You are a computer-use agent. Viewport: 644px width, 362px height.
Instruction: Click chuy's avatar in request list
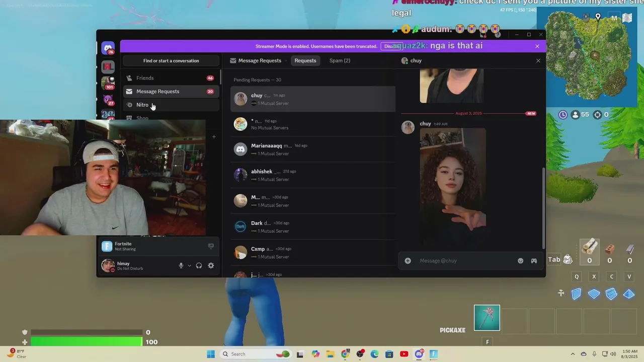point(240,99)
